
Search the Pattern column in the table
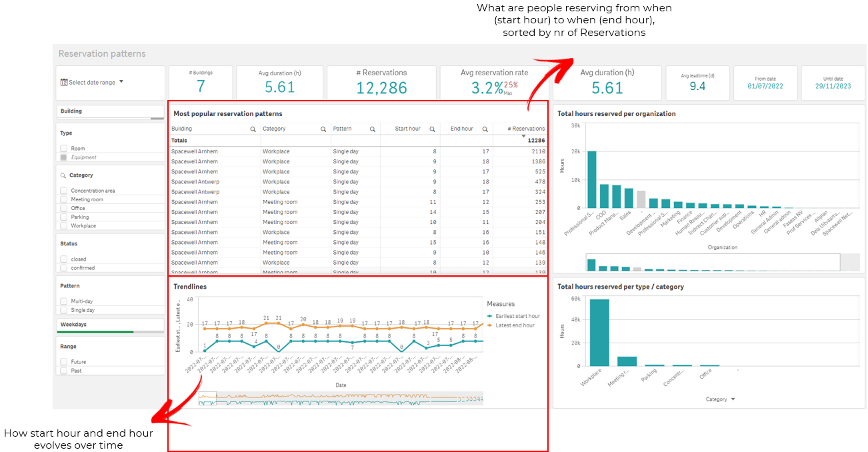373,129
